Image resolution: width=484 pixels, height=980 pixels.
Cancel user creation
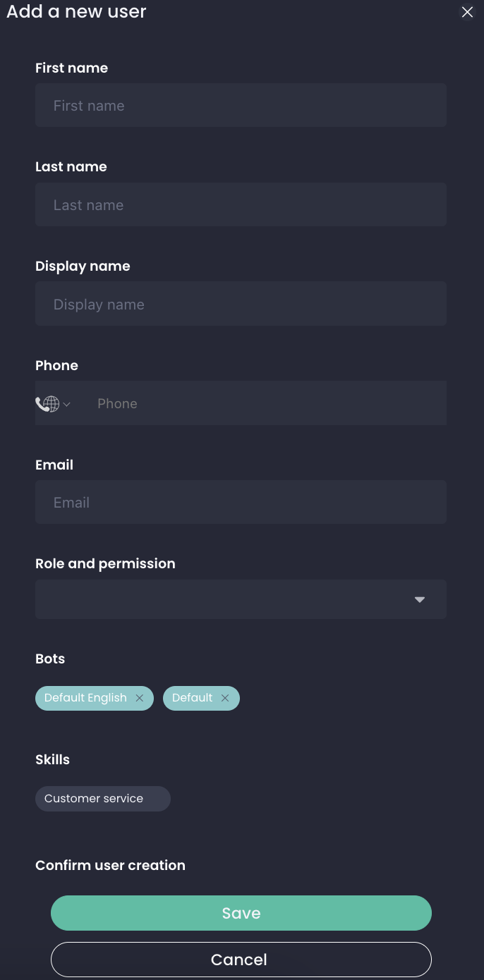coord(241,960)
